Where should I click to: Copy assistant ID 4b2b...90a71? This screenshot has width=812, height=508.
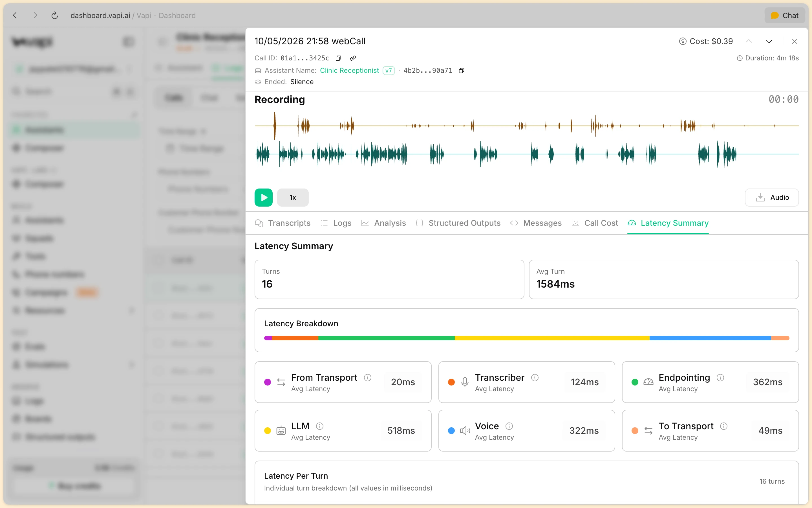(461, 71)
